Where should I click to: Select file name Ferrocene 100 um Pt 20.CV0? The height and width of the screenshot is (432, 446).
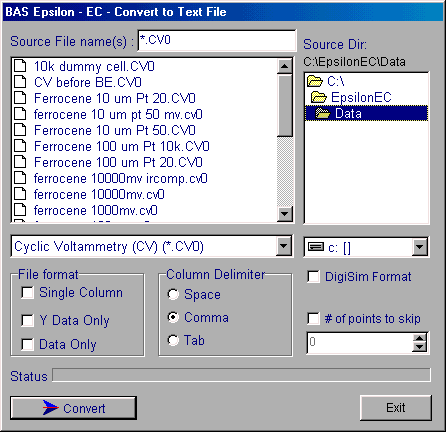[118, 162]
